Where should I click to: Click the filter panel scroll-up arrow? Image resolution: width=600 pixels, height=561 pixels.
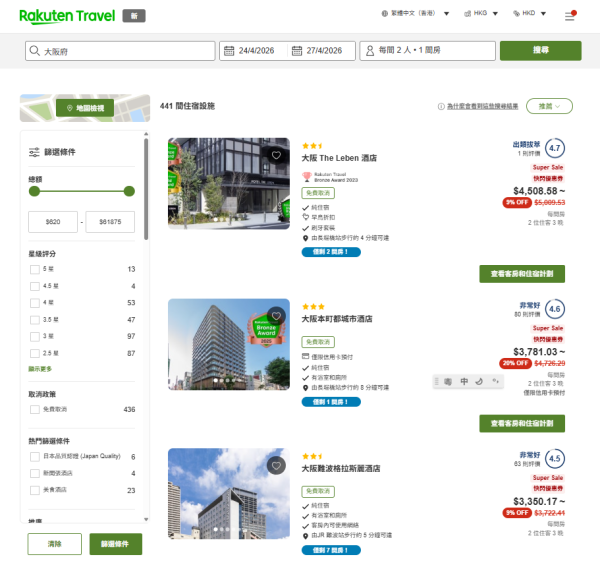tap(146, 134)
